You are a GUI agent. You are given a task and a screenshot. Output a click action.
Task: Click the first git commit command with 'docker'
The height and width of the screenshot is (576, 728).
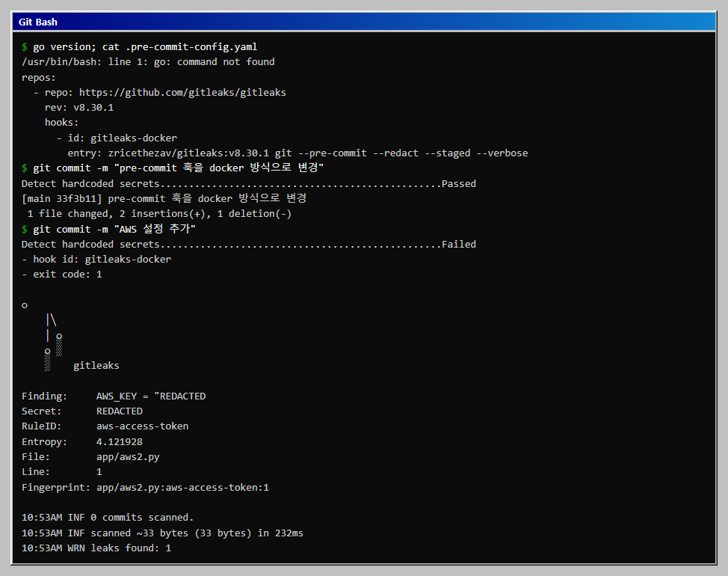coord(179,168)
